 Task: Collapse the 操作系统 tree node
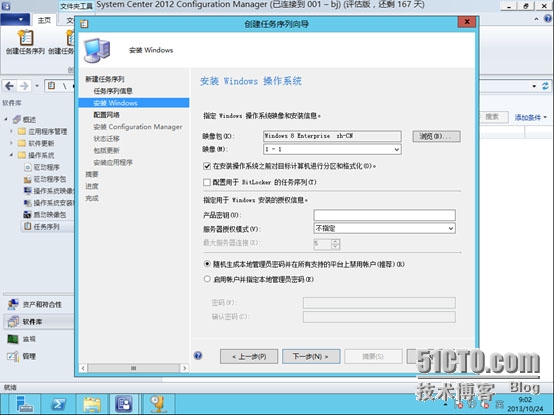pos(11,155)
